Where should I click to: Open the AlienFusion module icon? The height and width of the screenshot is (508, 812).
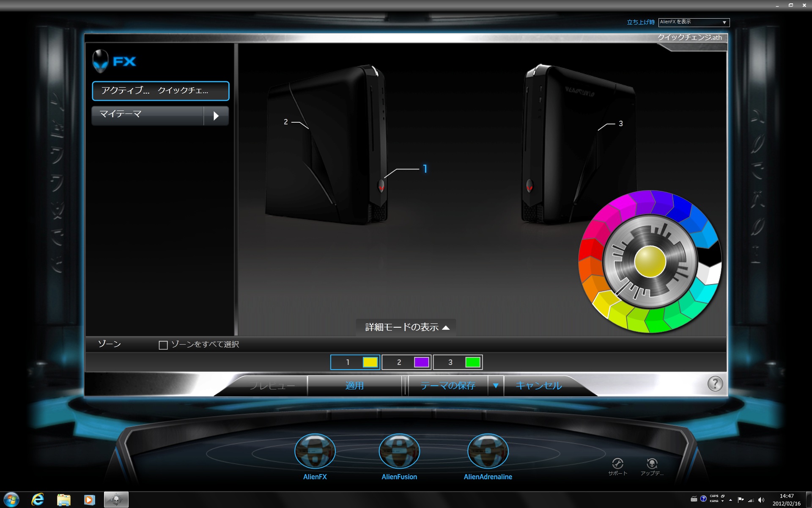[x=399, y=451]
